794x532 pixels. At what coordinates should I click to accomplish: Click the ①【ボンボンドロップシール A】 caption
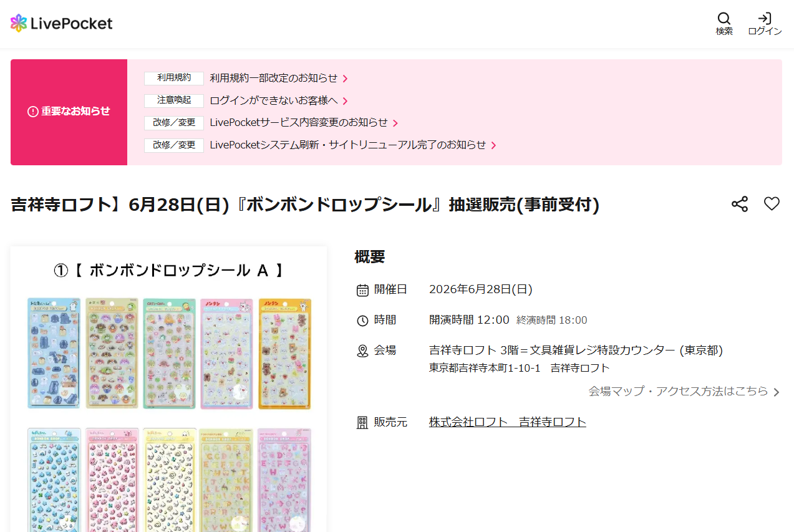pos(168,271)
